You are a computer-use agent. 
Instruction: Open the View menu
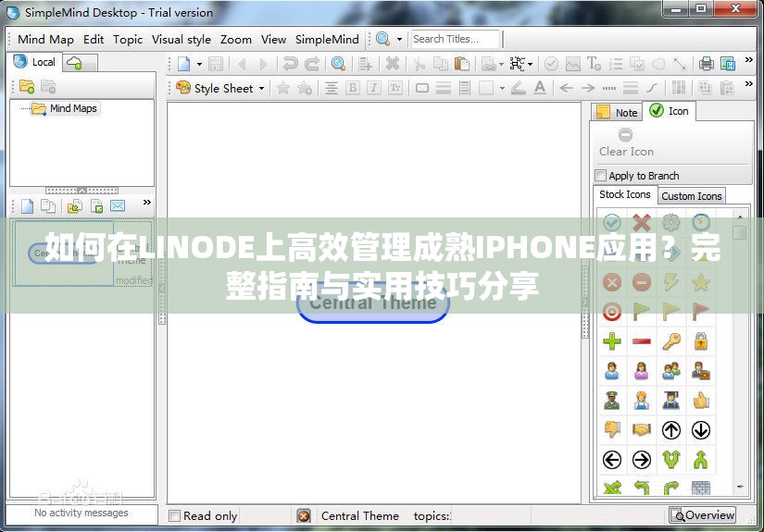click(x=273, y=40)
